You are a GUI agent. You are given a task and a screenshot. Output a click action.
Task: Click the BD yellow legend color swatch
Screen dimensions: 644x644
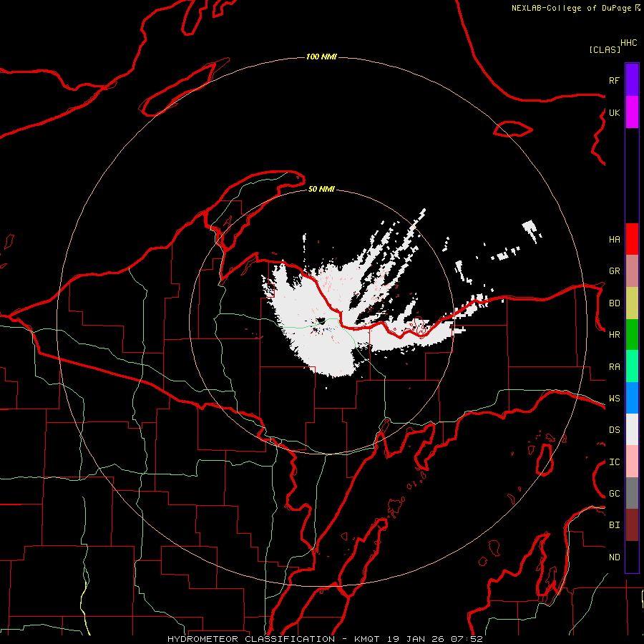pos(632,303)
